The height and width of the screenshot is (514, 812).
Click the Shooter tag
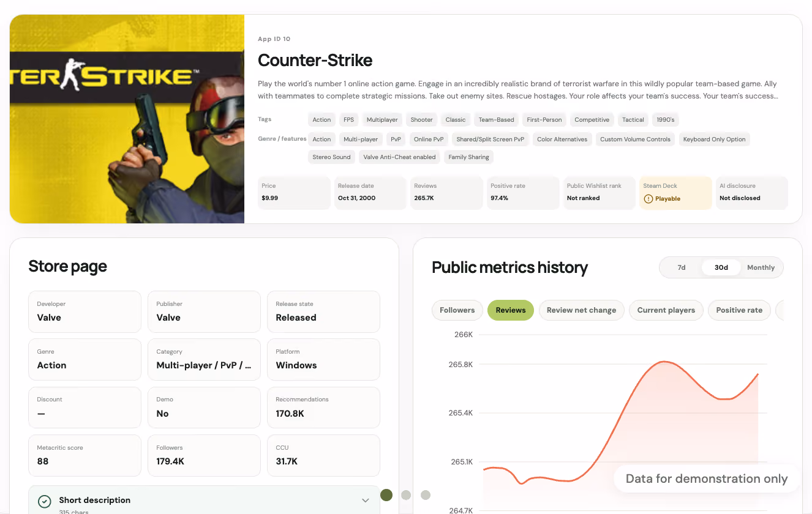pyautogui.click(x=422, y=120)
